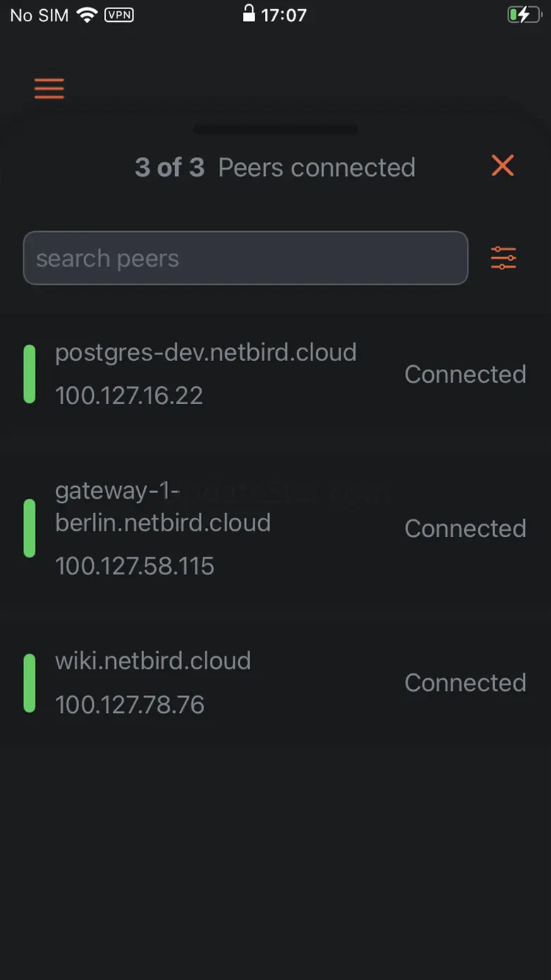Viewport: 551px width, 980px height.
Task: Tap the VPN status bar indicator
Action: coord(119,15)
